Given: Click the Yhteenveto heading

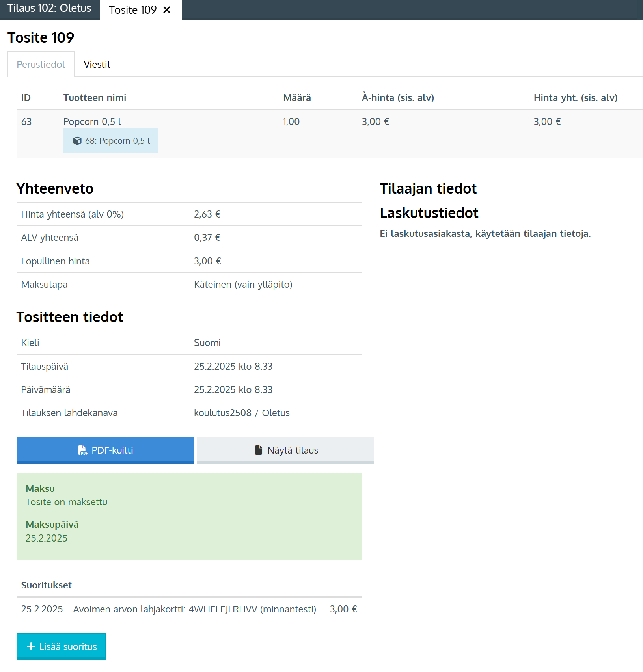Looking at the screenshot, I should [55, 188].
